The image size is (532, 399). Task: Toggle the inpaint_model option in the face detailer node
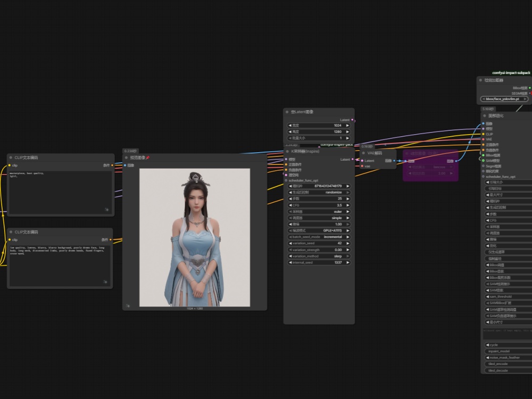coord(508,351)
